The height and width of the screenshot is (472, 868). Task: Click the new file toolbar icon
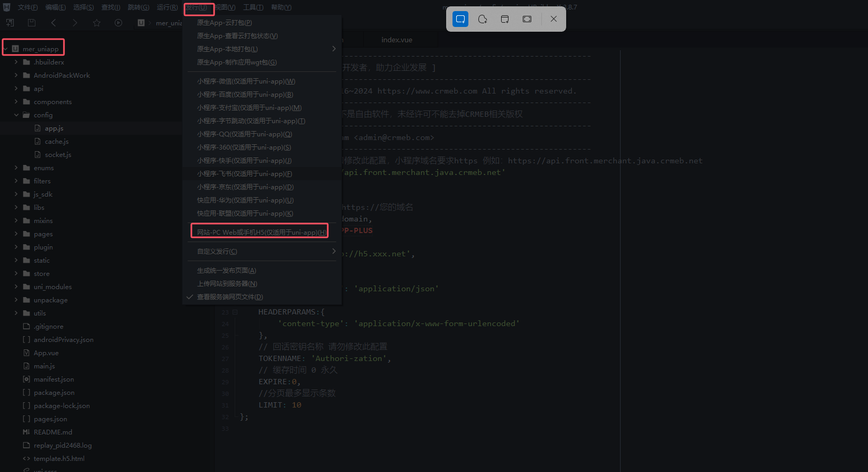[x=10, y=23]
